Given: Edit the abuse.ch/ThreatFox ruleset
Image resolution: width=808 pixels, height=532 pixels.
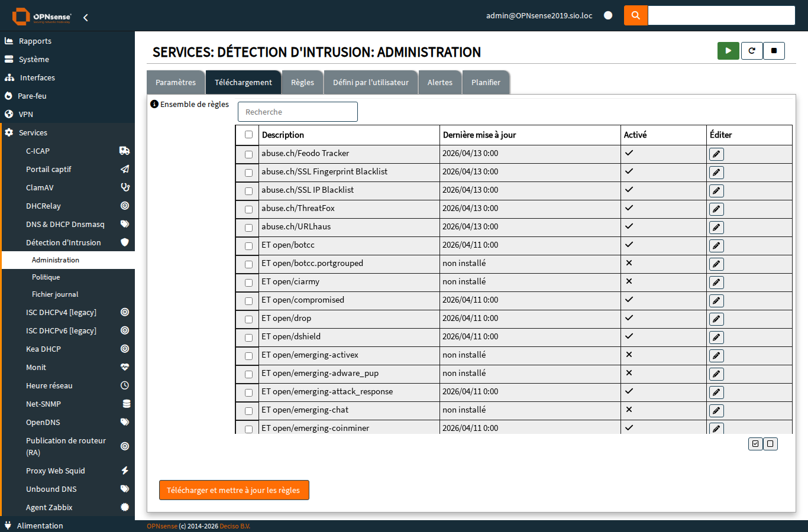Looking at the screenshot, I should pyautogui.click(x=716, y=209).
